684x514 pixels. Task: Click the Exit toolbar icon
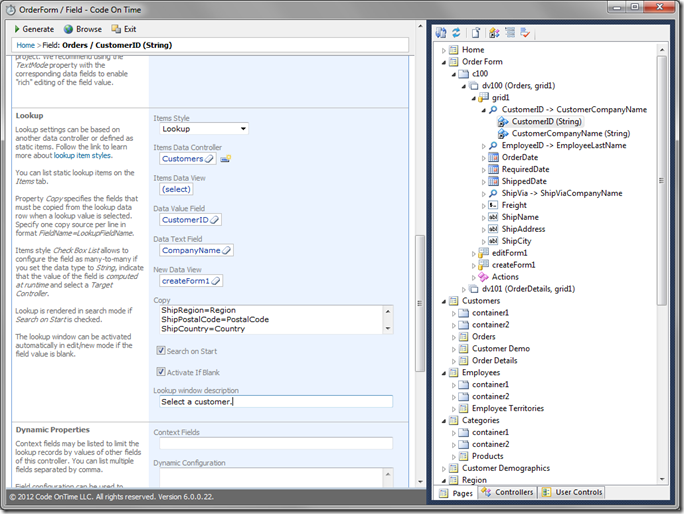[116, 29]
